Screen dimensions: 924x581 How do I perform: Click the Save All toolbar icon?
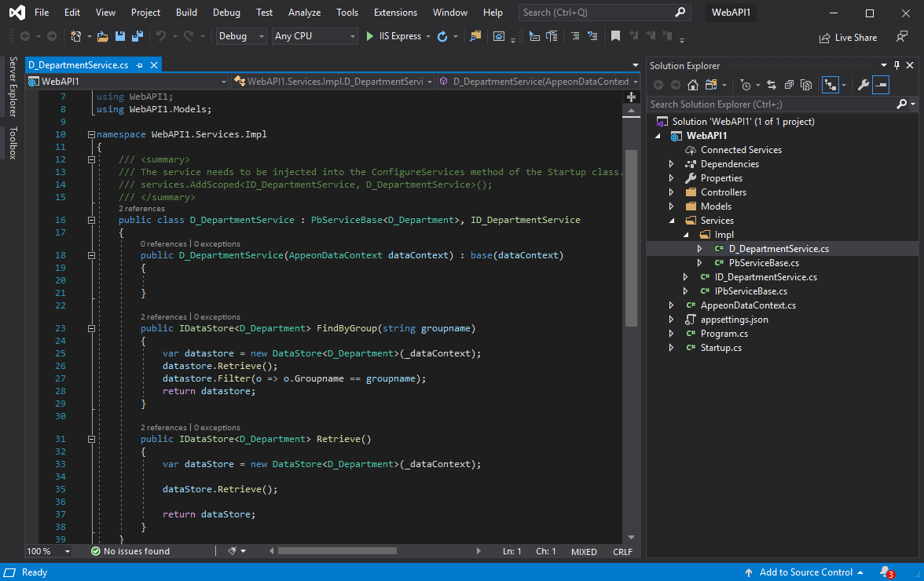(x=137, y=36)
